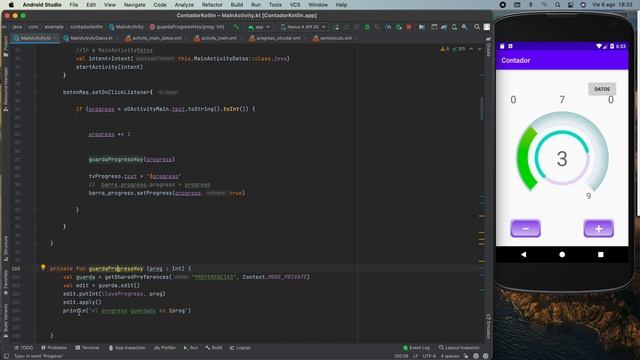Open activity_main.xml editor tab

(x=218, y=38)
